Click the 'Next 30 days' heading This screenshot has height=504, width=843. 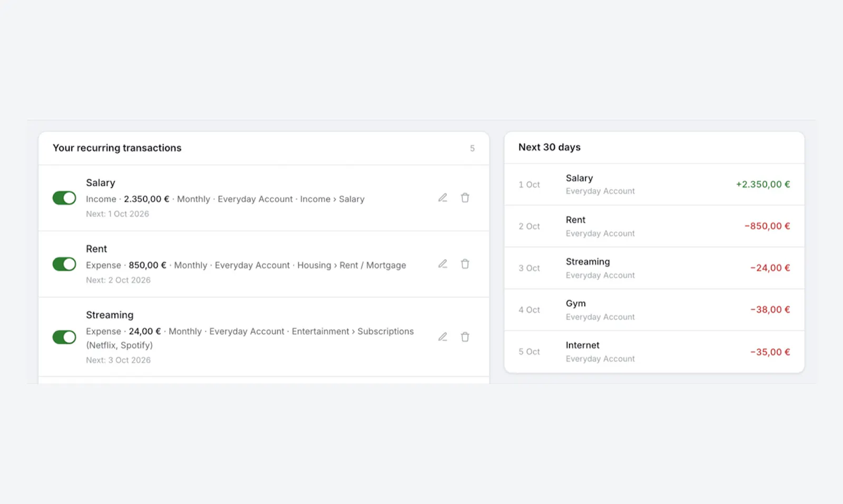point(550,147)
